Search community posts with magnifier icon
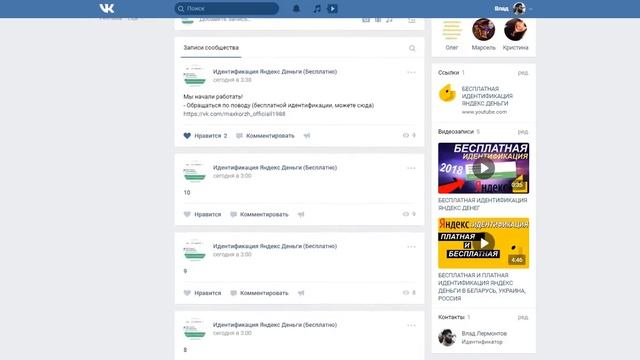 pos(412,48)
